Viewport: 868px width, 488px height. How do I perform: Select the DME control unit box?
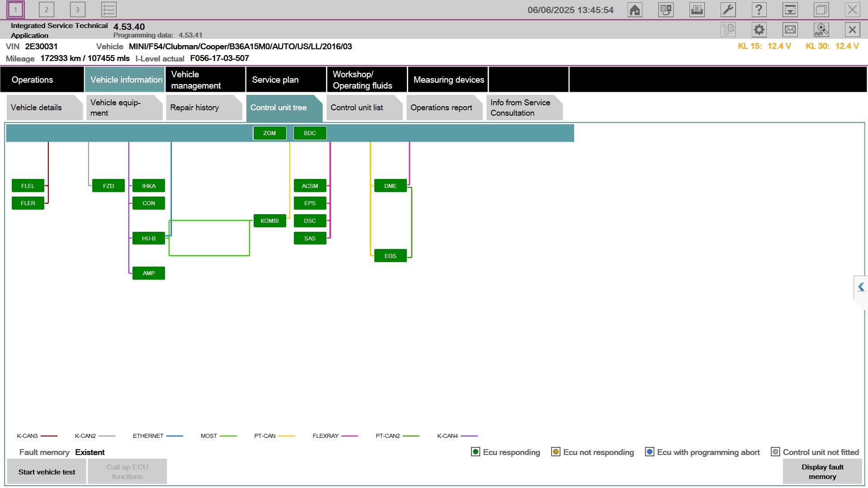point(390,186)
